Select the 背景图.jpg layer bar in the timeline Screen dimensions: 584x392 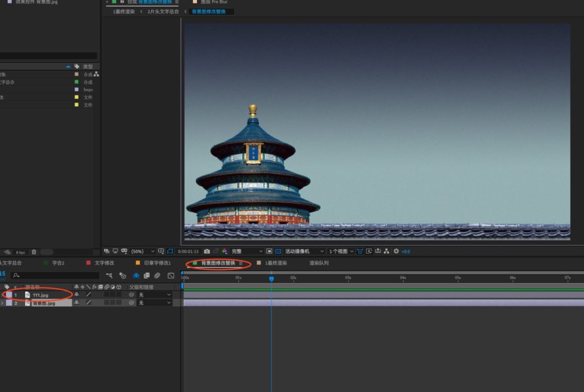[384, 302]
